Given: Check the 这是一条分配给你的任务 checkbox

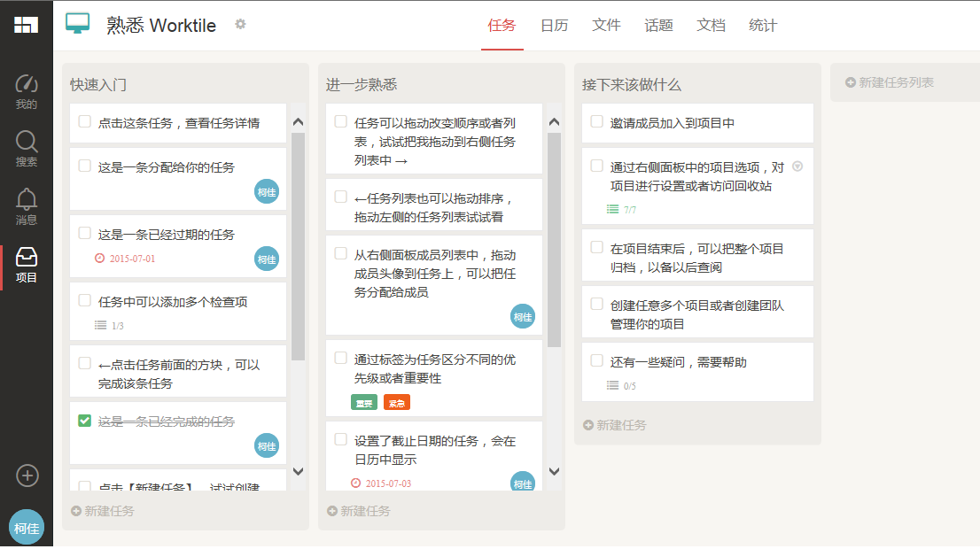Looking at the screenshot, I should point(84,166).
